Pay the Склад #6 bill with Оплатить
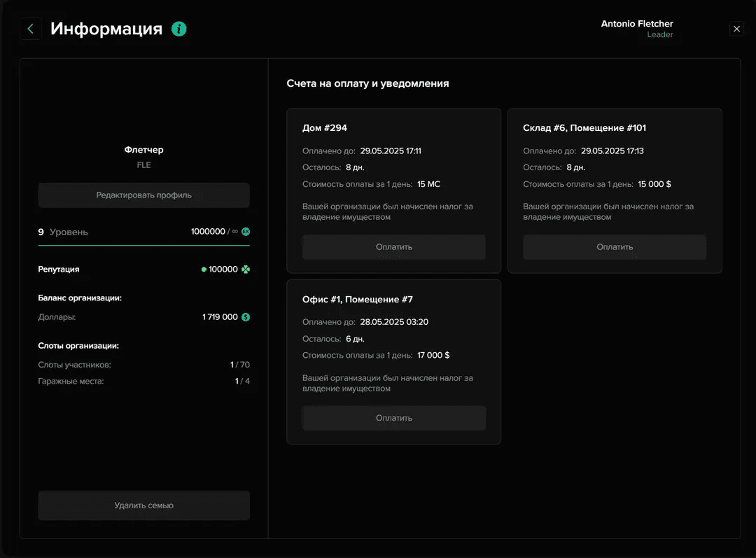This screenshot has height=558, width=756. point(614,247)
